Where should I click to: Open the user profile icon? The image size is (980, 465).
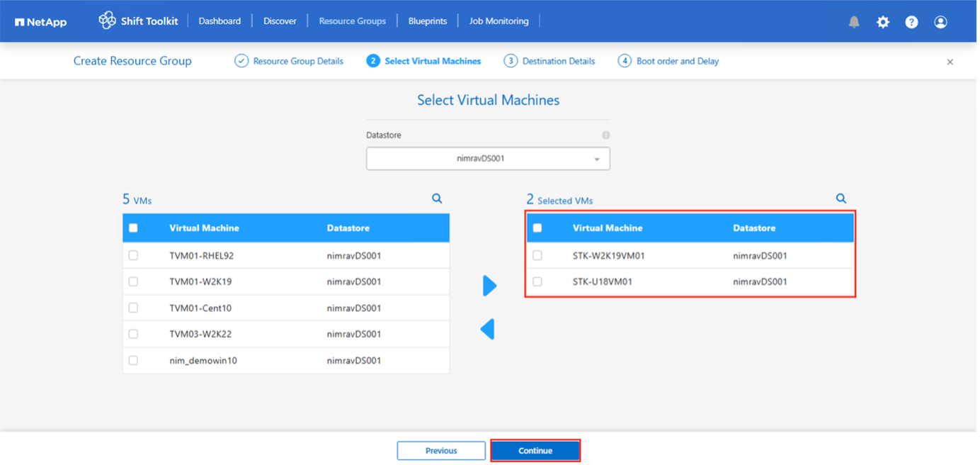940,22
